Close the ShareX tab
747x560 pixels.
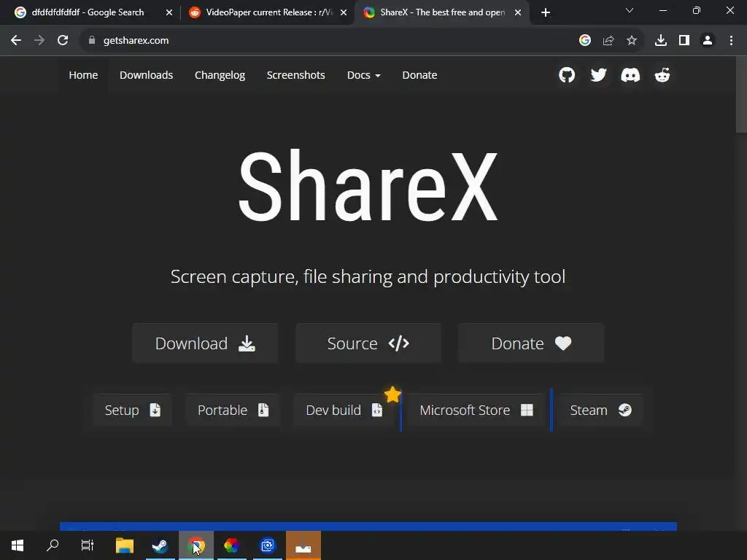(518, 12)
